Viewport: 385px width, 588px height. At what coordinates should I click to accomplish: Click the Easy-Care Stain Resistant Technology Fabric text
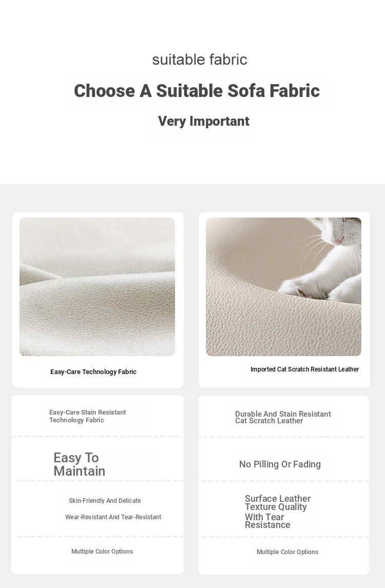click(87, 416)
